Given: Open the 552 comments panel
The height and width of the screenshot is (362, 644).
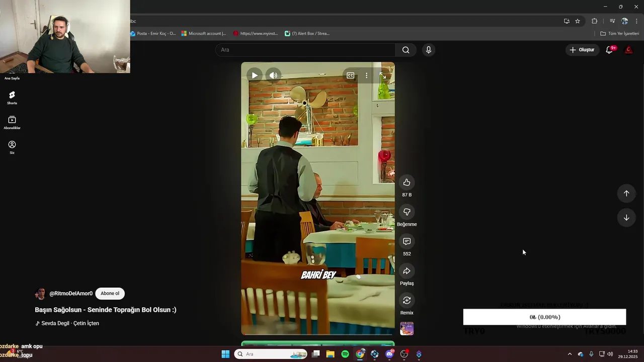Looking at the screenshot, I should tap(407, 241).
